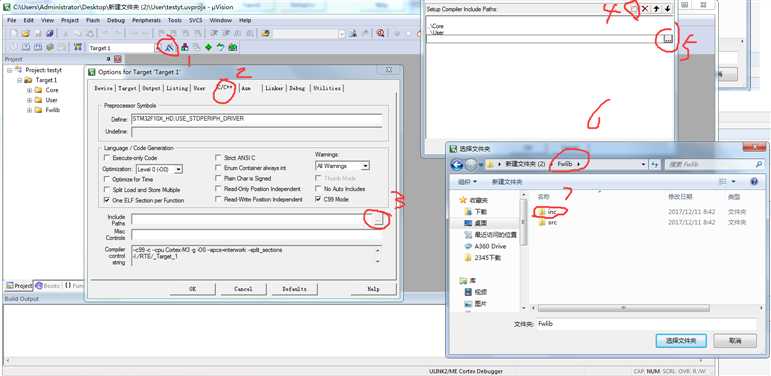The width and height of the screenshot is (771, 376).
Task: Switch to the C/C++ tab
Action: click(225, 88)
